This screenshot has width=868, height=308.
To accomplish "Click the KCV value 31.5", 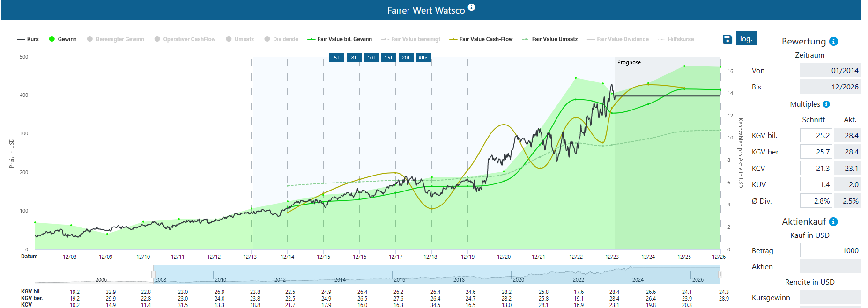I will click(x=183, y=305).
